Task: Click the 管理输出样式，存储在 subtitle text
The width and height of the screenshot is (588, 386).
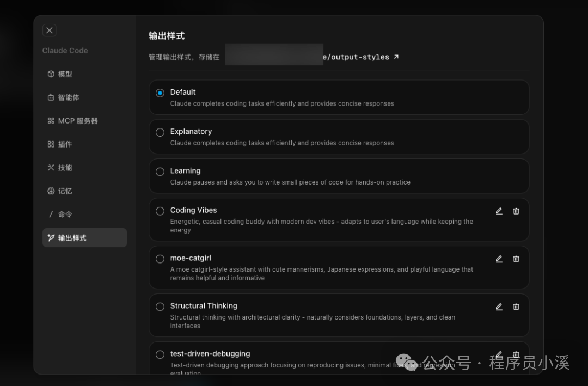Action: coord(184,57)
